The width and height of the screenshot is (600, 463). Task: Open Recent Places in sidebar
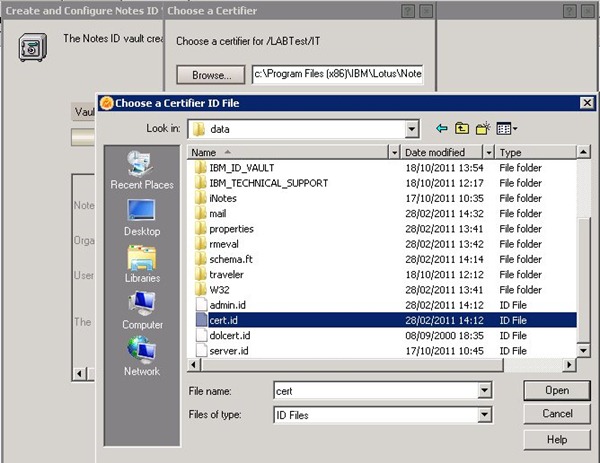[142, 170]
